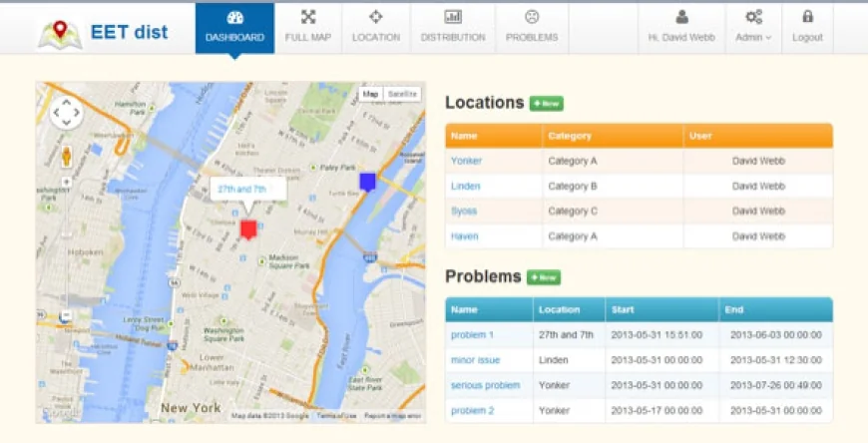Open the Problems page in navbar
This screenshot has height=443, width=868.
point(532,28)
